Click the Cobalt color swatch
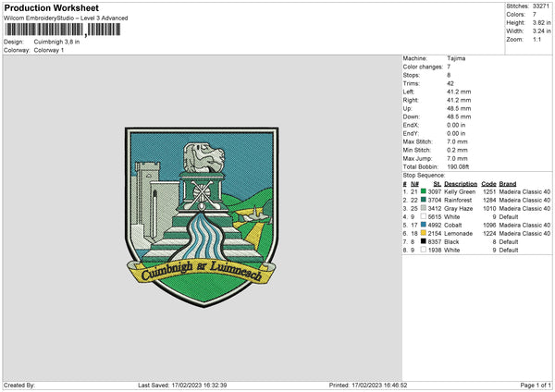Screen dimensions: 555x392 pyautogui.click(x=424, y=225)
